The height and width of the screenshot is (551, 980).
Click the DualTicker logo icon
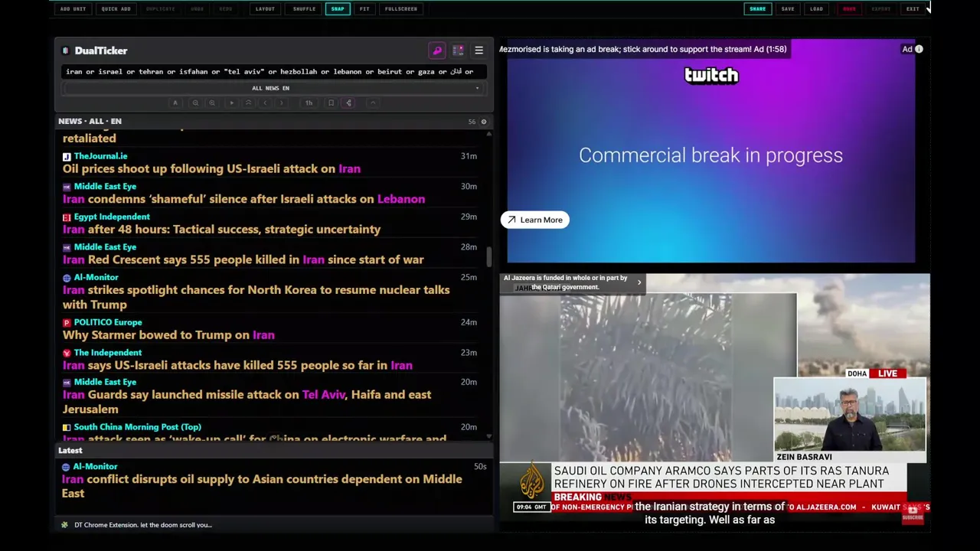(x=66, y=51)
